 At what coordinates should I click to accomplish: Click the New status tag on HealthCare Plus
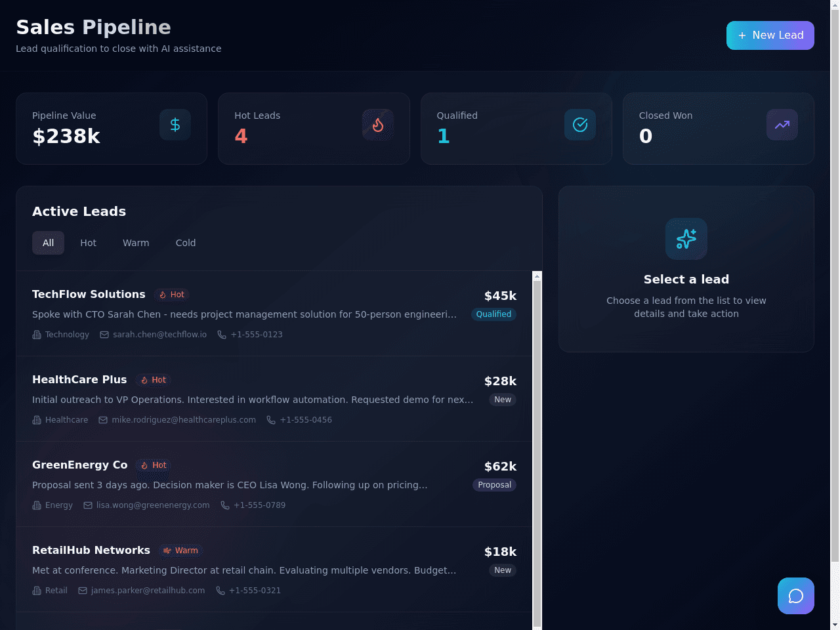(x=503, y=400)
